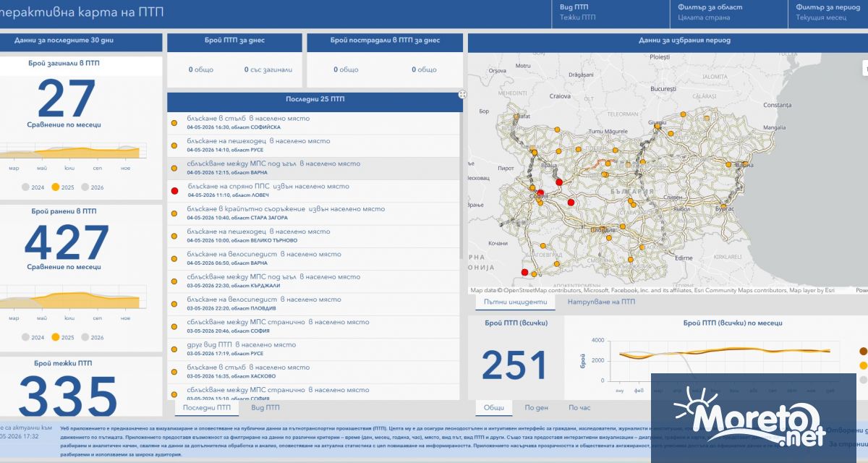Click the orange dot of the 03-05-2026 17:19 РУСЕ accident

(x=174, y=349)
